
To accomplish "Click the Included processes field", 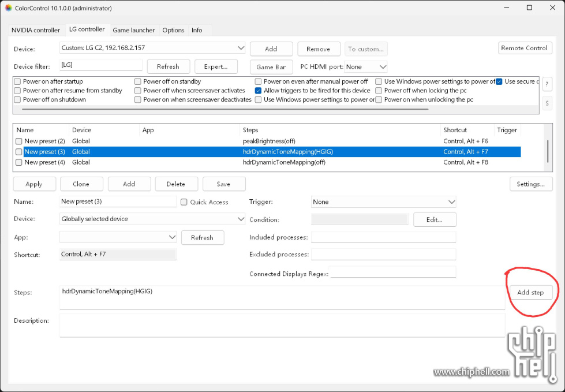I will (383, 237).
